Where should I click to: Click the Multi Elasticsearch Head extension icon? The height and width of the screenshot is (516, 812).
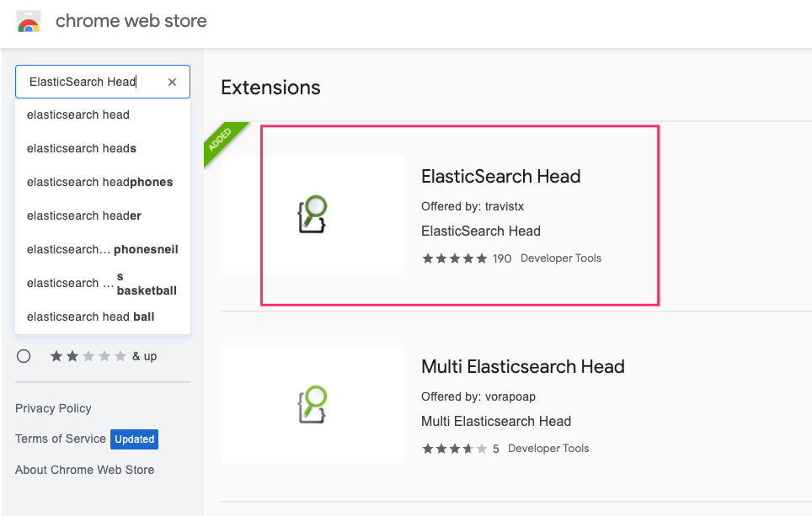pos(313,405)
